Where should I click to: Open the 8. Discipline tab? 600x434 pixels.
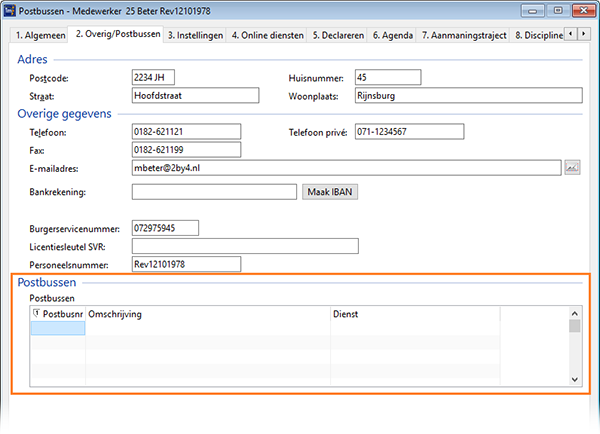point(539,36)
